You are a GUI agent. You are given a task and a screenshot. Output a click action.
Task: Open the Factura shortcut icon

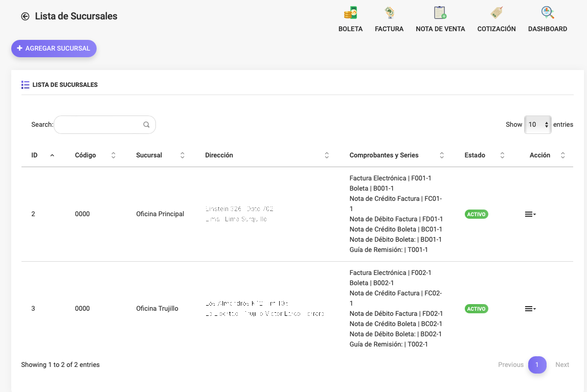(x=389, y=13)
